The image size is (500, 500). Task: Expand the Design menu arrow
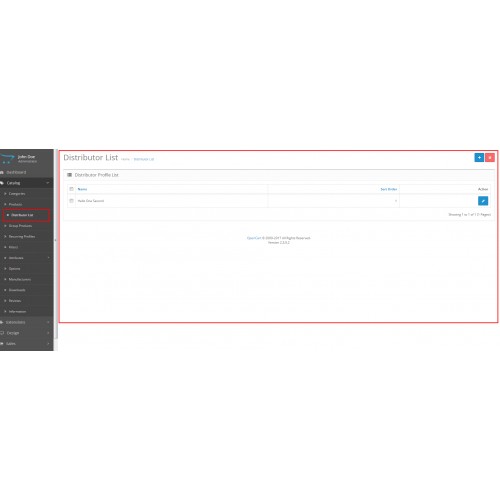coord(48,333)
